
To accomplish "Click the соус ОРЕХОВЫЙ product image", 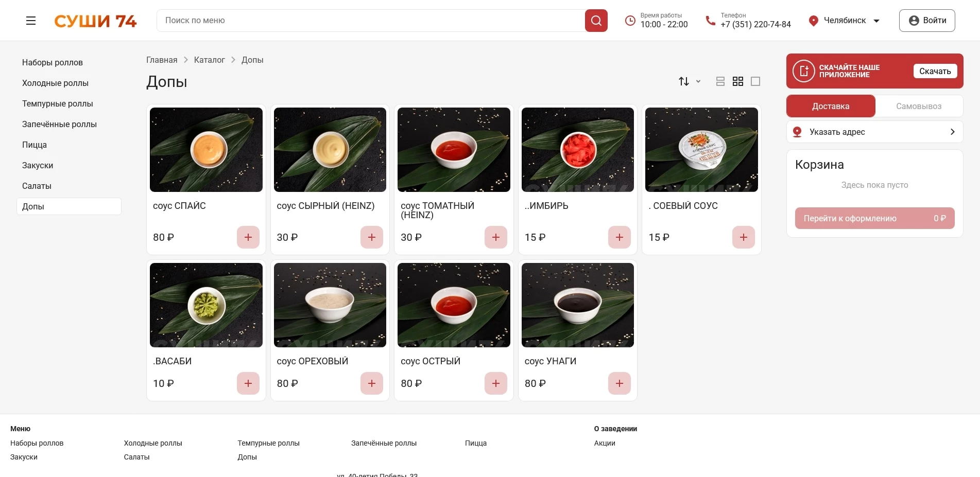I will pos(330,305).
